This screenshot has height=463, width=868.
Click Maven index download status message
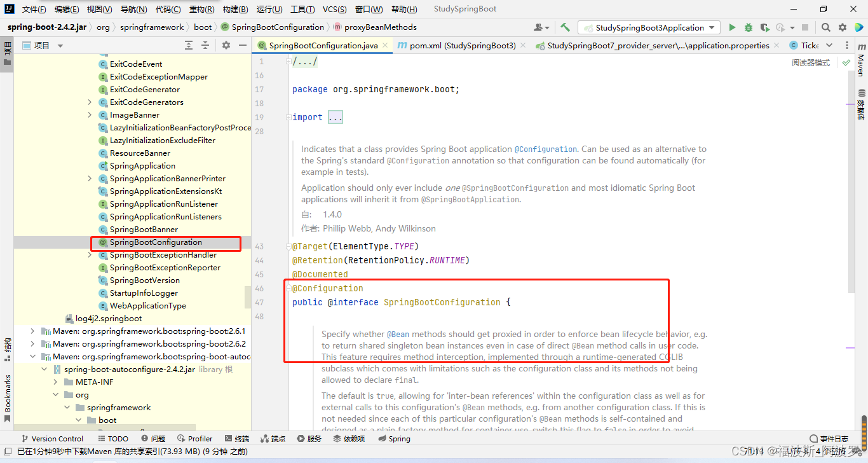tap(132, 452)
